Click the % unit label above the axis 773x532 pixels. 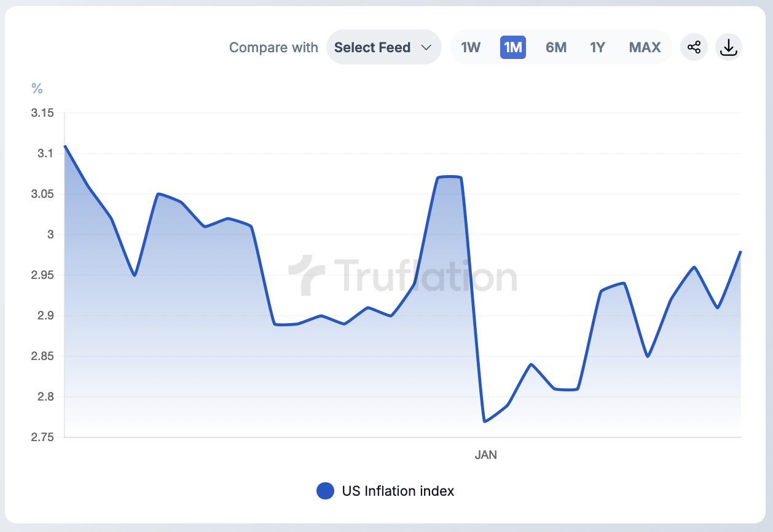[37, 89]
